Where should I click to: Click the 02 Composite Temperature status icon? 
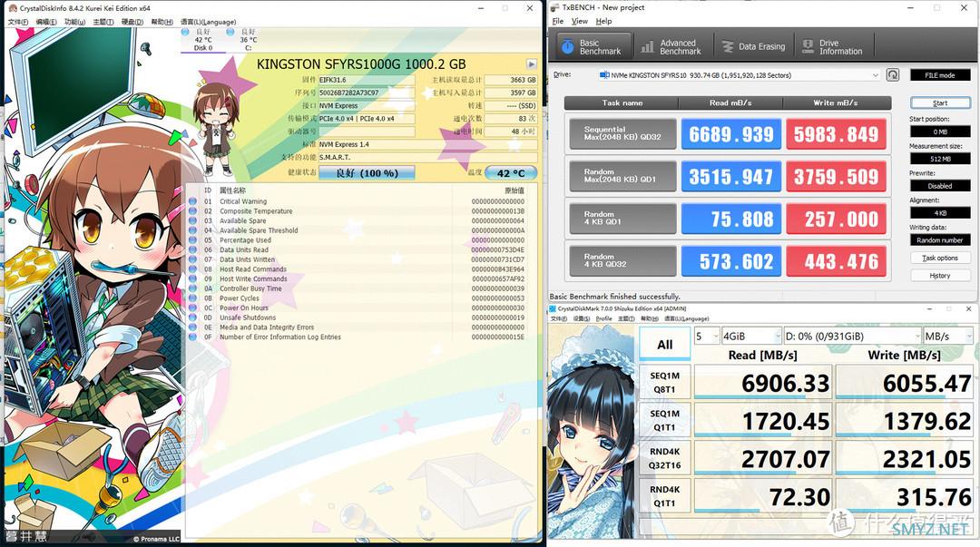192,211
